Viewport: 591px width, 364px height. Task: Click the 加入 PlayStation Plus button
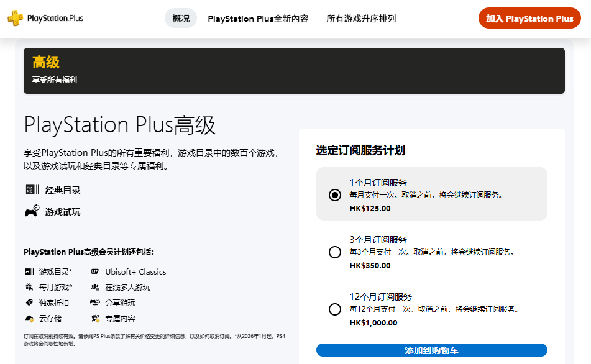[x=529, y=19]
